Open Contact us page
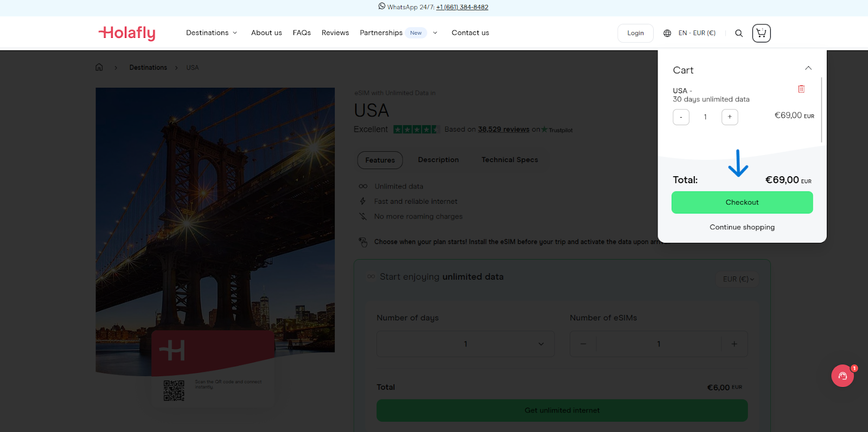 (x=470, y=33)
